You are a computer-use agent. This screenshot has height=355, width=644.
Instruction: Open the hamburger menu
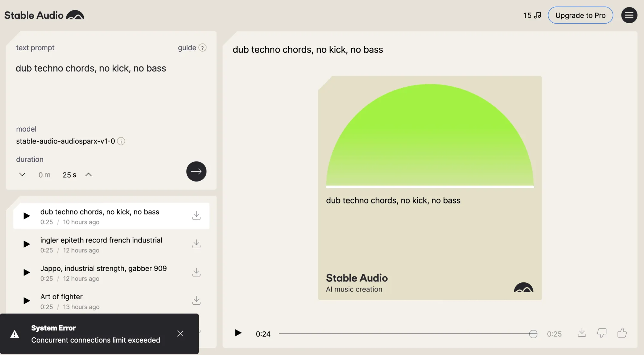(x=629, y=15)
